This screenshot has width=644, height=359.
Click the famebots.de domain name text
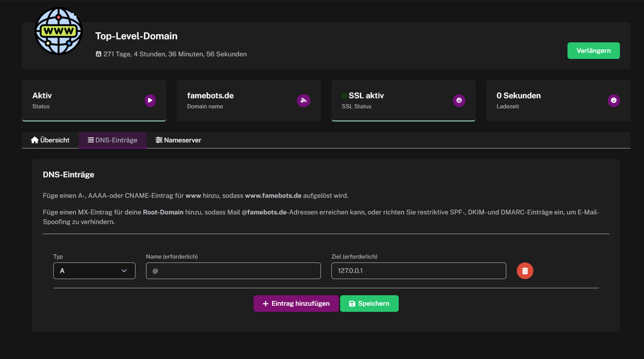point(210,96)
